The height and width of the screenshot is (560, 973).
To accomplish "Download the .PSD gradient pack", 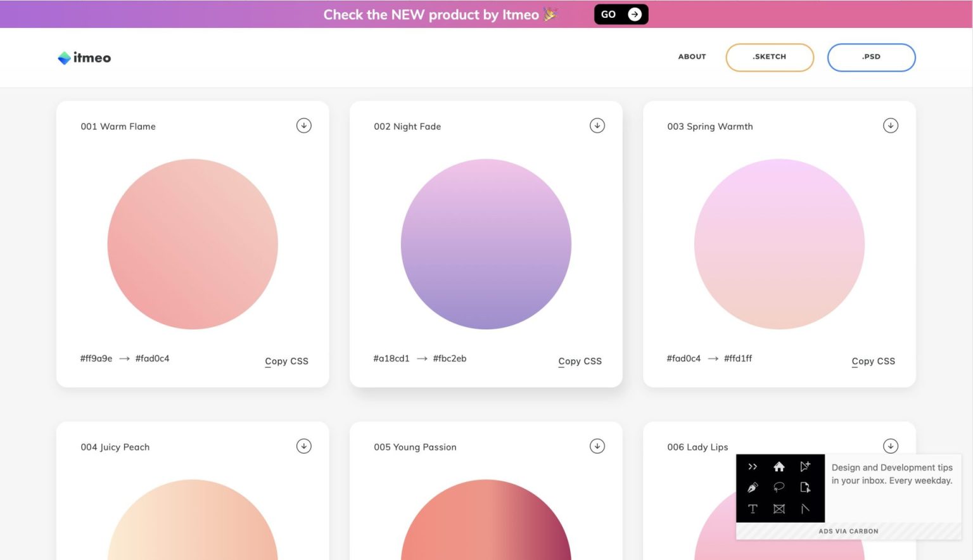I will coord(871,56).
